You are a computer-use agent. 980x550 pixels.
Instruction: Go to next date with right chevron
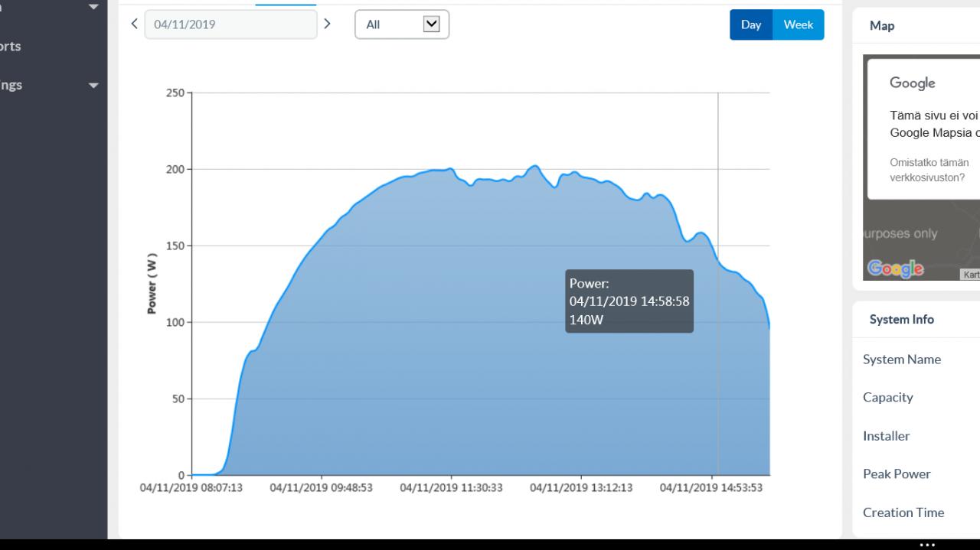pyautogui.click(x=328, y=24)
